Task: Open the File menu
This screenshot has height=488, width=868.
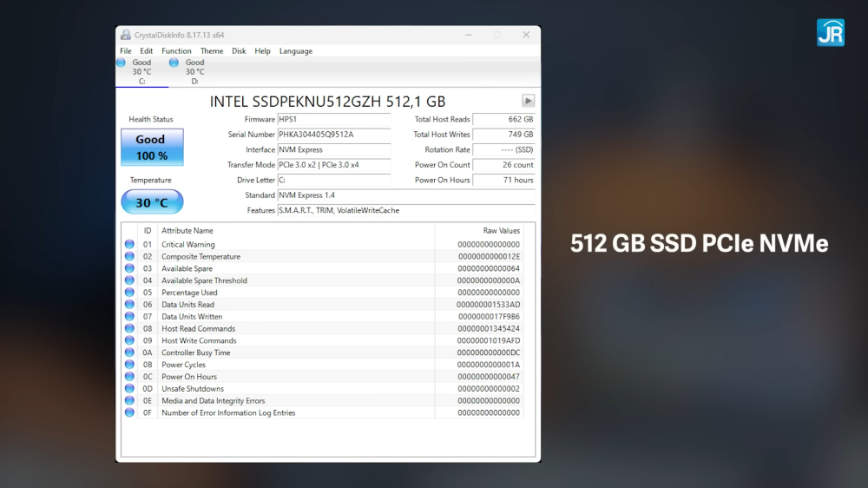Action: click(x=126, y=51)
